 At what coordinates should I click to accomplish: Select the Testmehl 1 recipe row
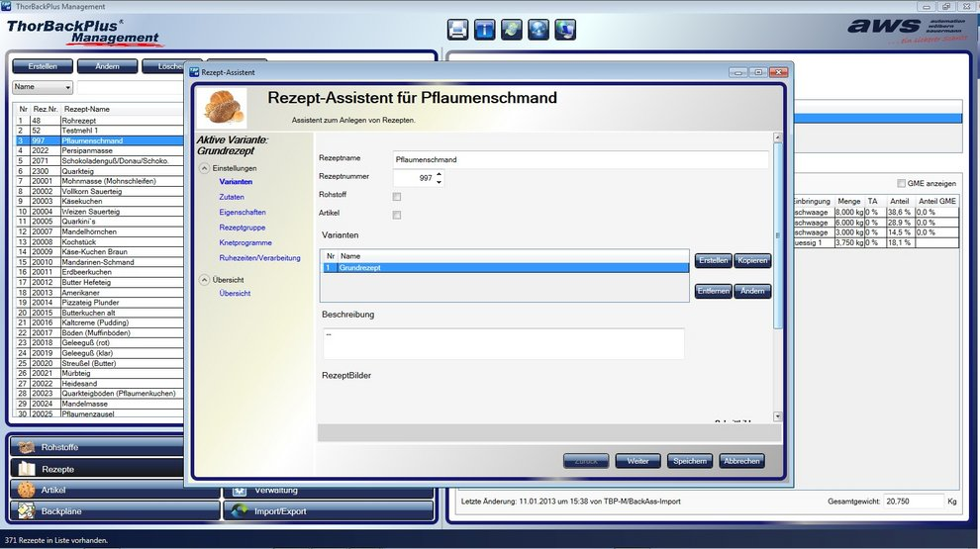click(99, 131)
